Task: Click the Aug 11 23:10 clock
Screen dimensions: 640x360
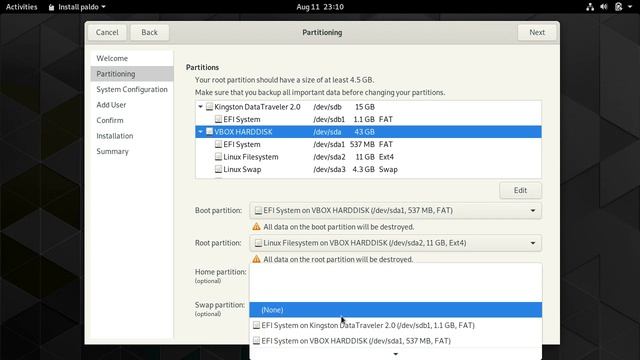Action: 320,7
